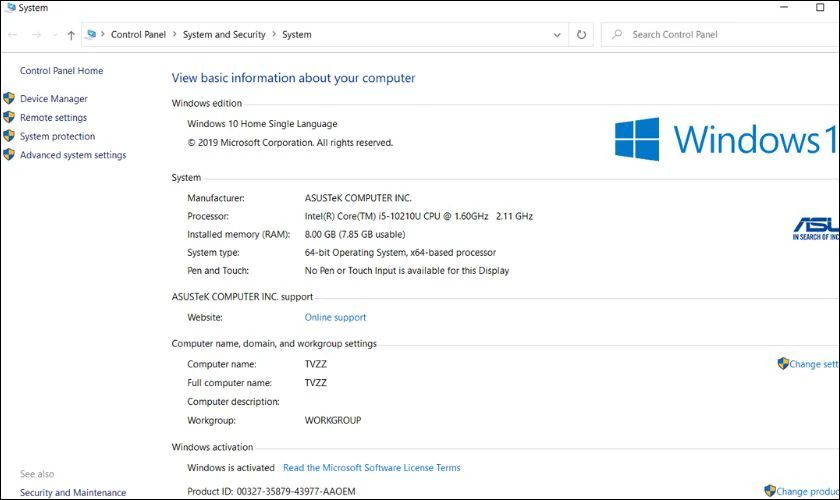Go forward with the right arrow

point(36,35)
